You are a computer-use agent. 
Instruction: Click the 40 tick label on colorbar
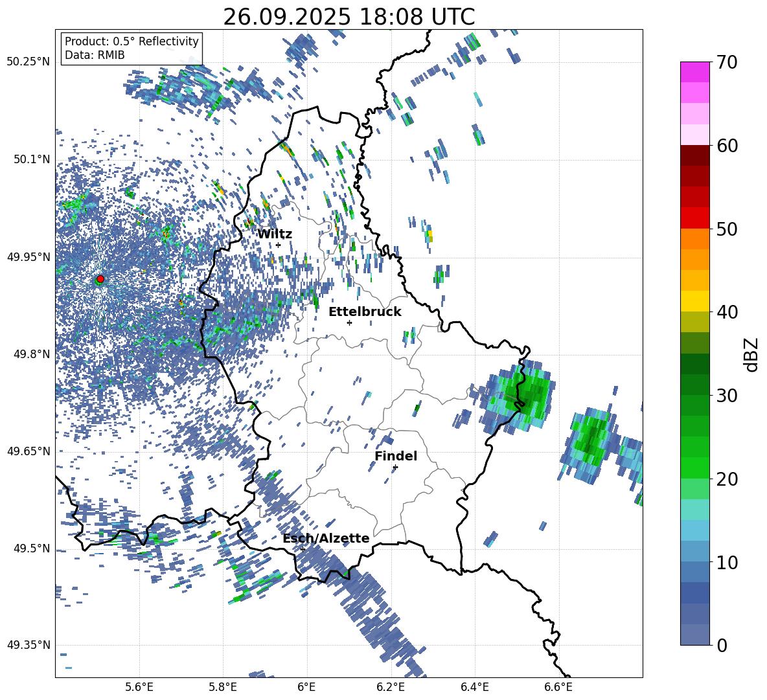pyautogui.click(x=726, y=312)
